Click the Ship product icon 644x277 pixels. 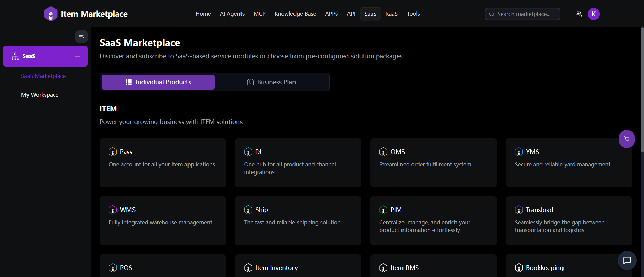click(x=248, y=210)
